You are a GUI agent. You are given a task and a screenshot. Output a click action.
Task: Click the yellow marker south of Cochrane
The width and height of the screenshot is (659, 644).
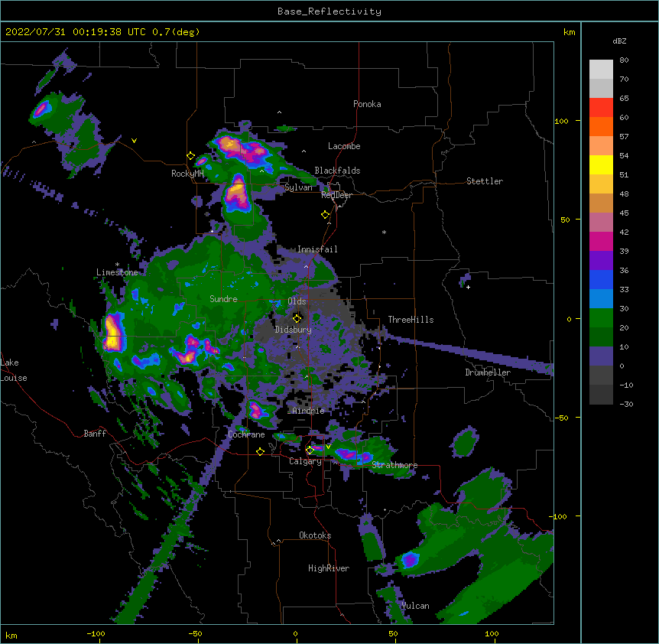[260, 451]
